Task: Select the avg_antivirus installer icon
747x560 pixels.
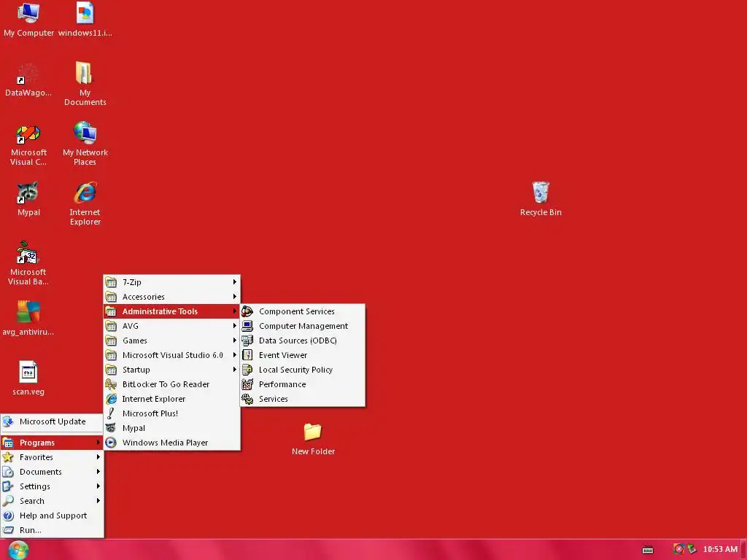Action: pyautogui.click(x=28, y=318)
